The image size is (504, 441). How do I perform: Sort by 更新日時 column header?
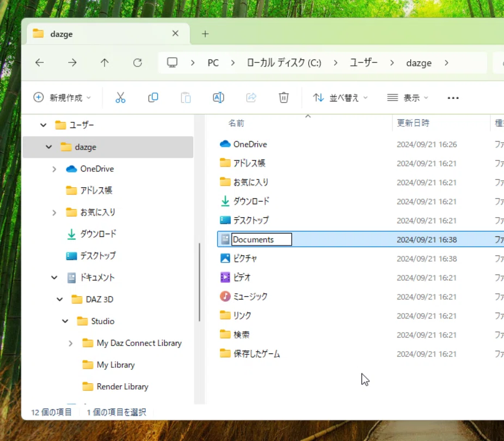pyautogui.click(x=413, y=123)
